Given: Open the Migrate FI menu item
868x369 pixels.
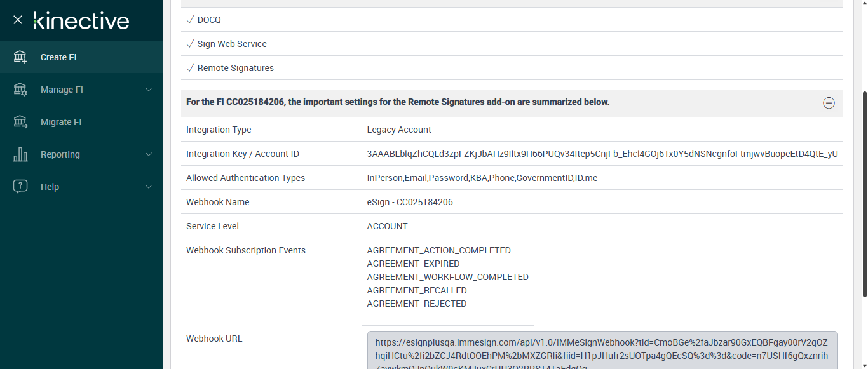Looking at the screenshot, I should (61, 122).
